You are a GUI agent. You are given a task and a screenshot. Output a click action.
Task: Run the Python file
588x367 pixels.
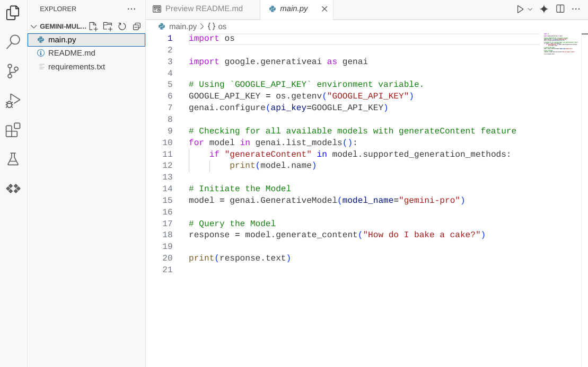click(520, 9)
